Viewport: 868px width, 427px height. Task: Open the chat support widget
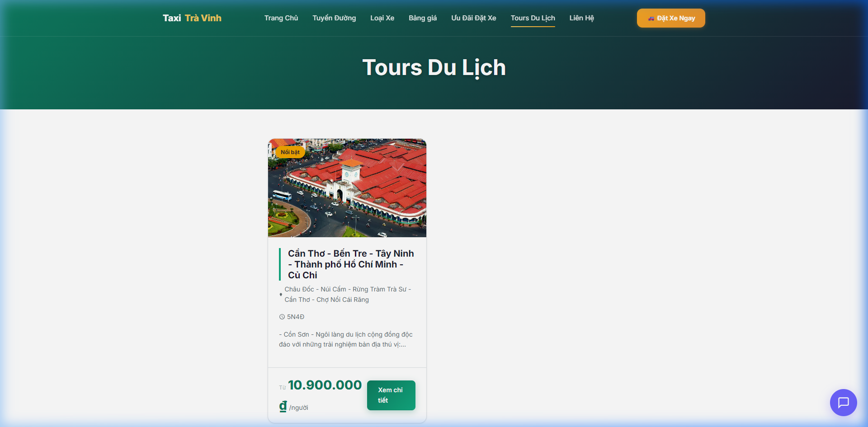coord(843,402)
